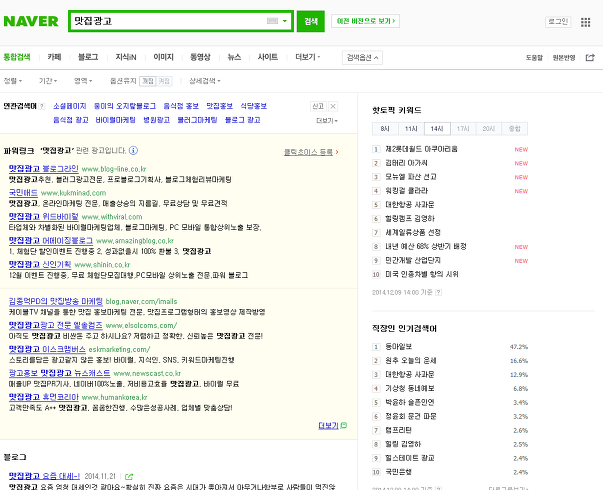Open blog post 맛집광고 요즘 대세~!
The height and width of the screenshot is (490, 603).
point(44,476)
